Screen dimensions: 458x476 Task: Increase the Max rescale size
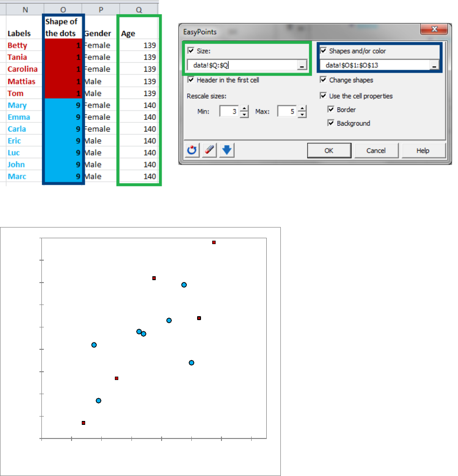pos(302,108)
